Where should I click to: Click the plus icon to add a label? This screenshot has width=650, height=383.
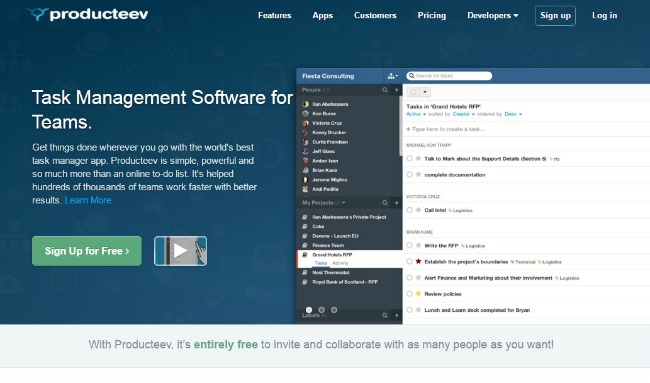click(x=396, y=315)
